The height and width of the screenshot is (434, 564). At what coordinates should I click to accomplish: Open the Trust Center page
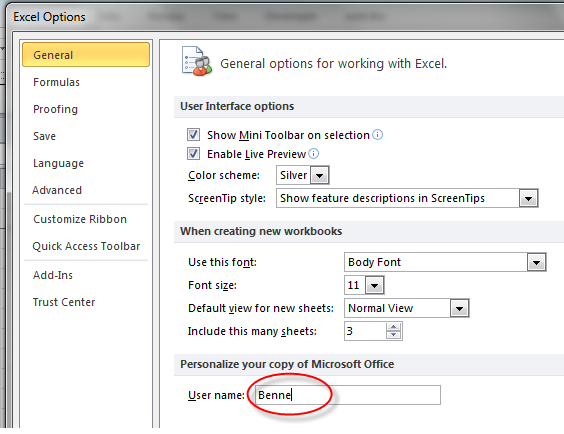(64, 302)
